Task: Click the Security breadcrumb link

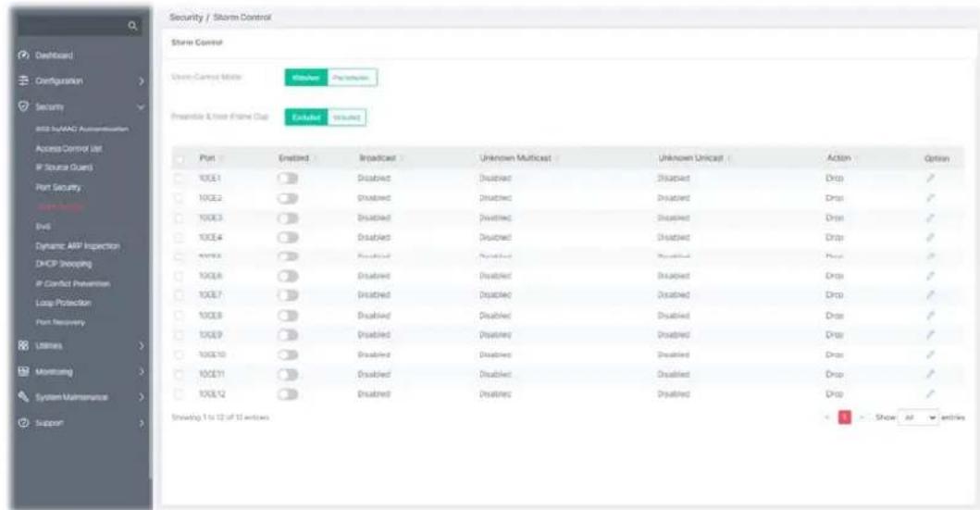Action: 186,18
